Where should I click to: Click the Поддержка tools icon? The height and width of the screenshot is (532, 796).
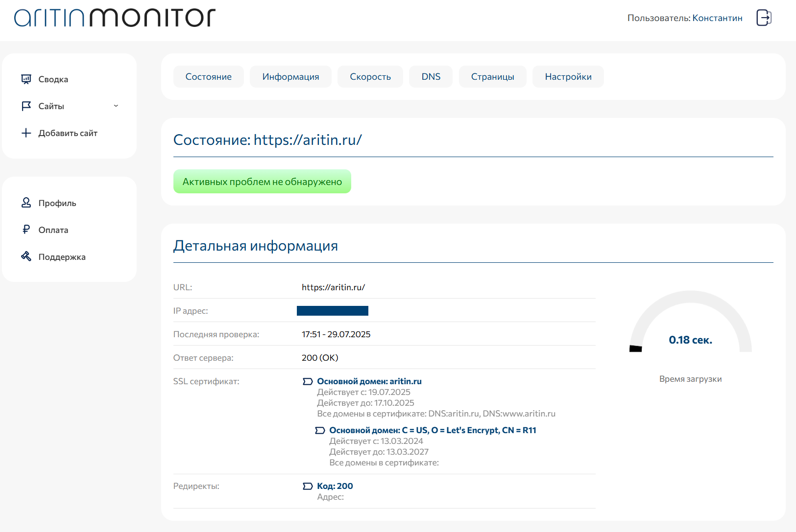26,256
